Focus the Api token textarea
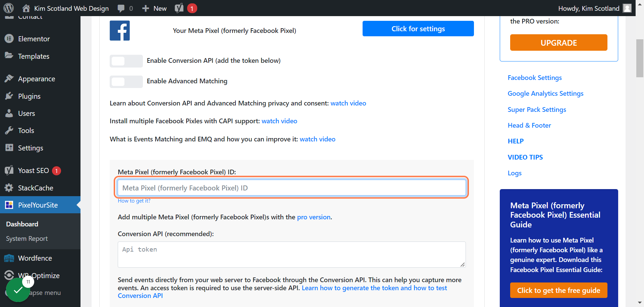Screen dimensions: 644x307 coord(291,255)
